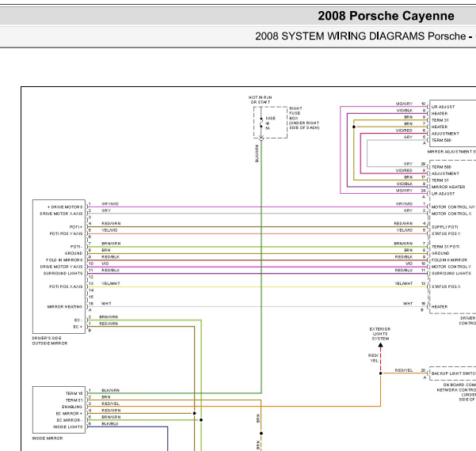Click "MIRROR ADJUSTMENT" switch caption

[451, 152]
